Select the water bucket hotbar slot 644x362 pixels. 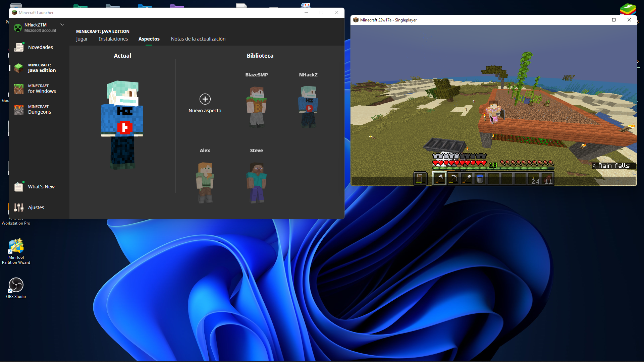tap(480, 179)
